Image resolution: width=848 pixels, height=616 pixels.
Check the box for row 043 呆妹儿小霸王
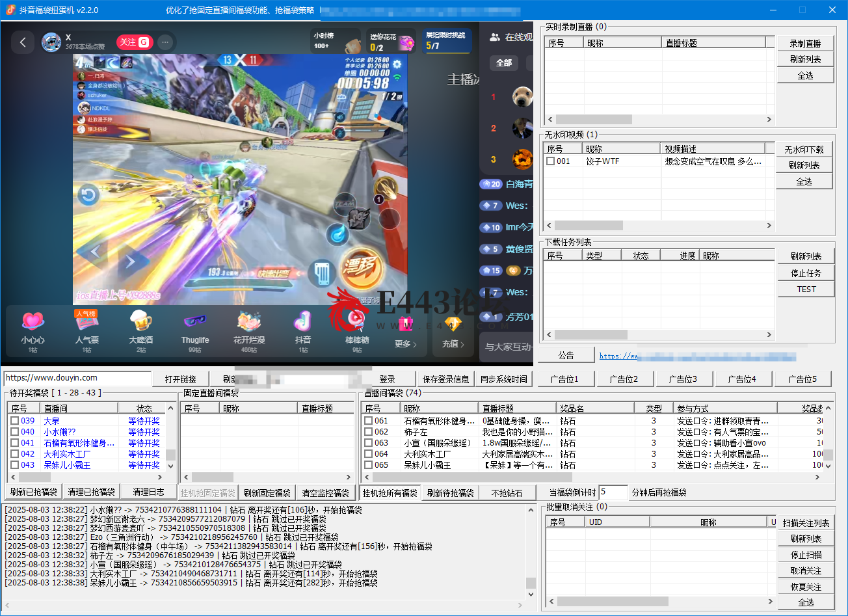(x=14, y=465)
